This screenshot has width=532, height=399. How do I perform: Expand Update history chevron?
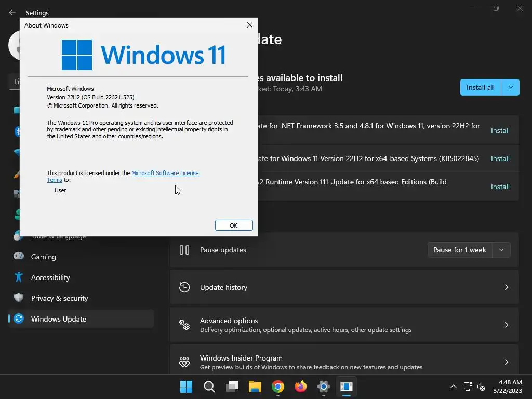(x=506, y=287)
